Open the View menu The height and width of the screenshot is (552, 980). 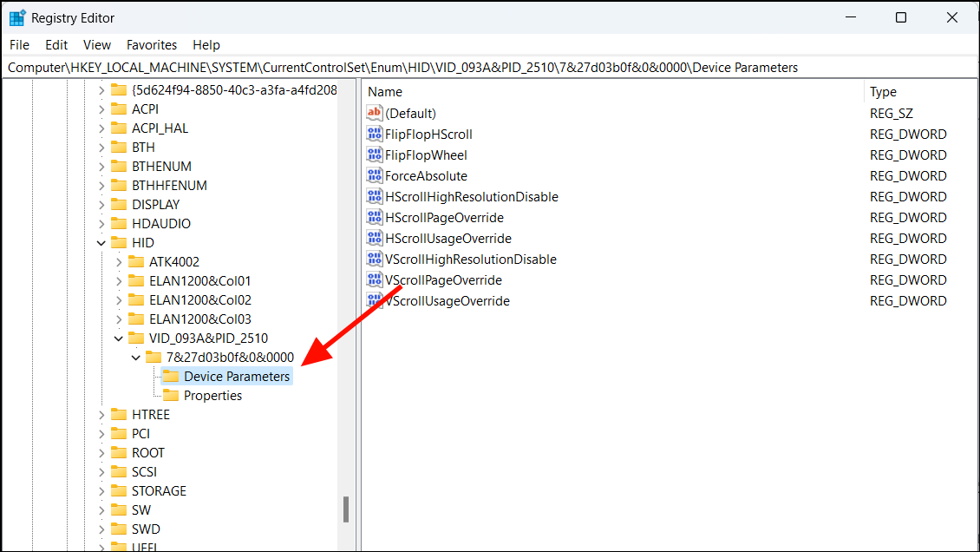tap(97, 44)
